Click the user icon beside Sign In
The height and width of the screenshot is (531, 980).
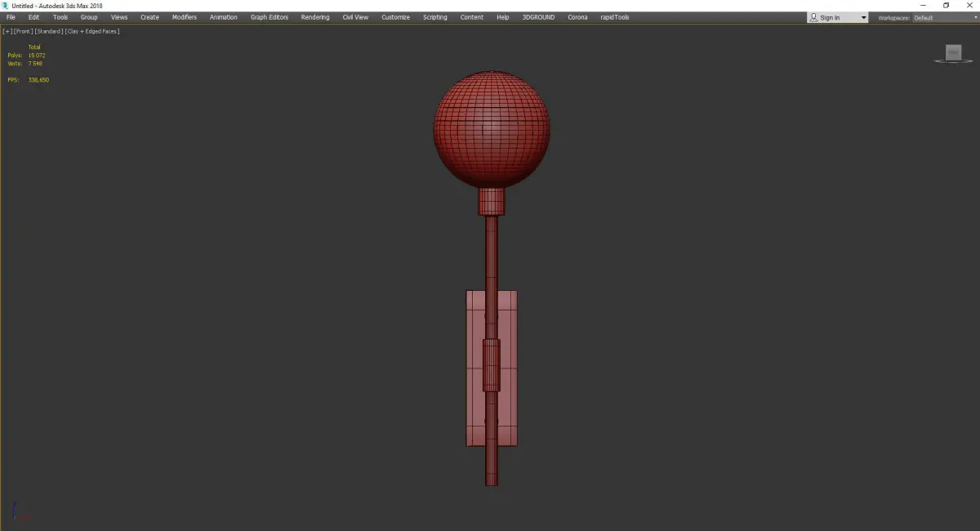tap(813, 17)
